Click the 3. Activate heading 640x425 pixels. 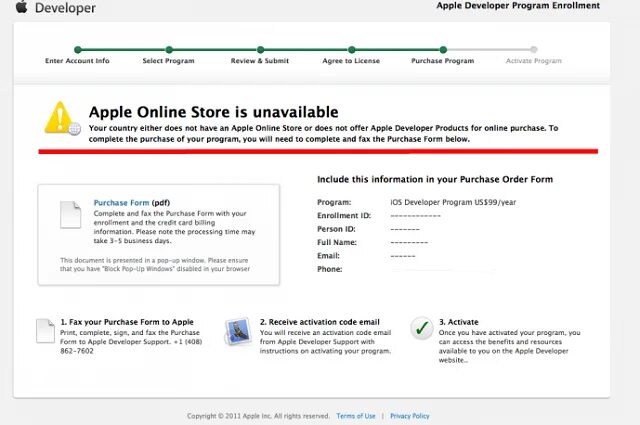(458, 322)
